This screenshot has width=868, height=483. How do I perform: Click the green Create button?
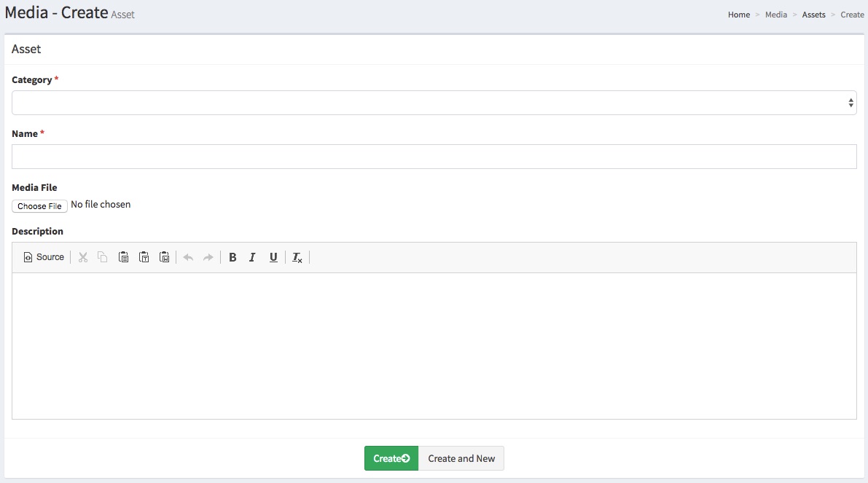pyautogui.click(x=391, y=458)
